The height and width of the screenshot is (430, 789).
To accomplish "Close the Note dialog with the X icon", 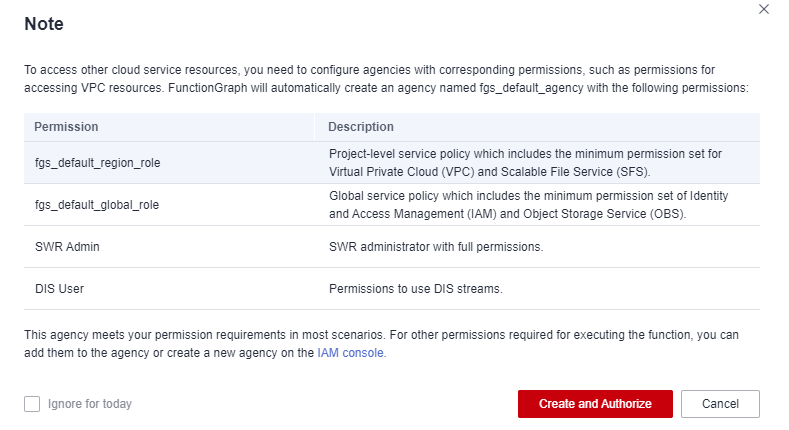I will 763,9.
